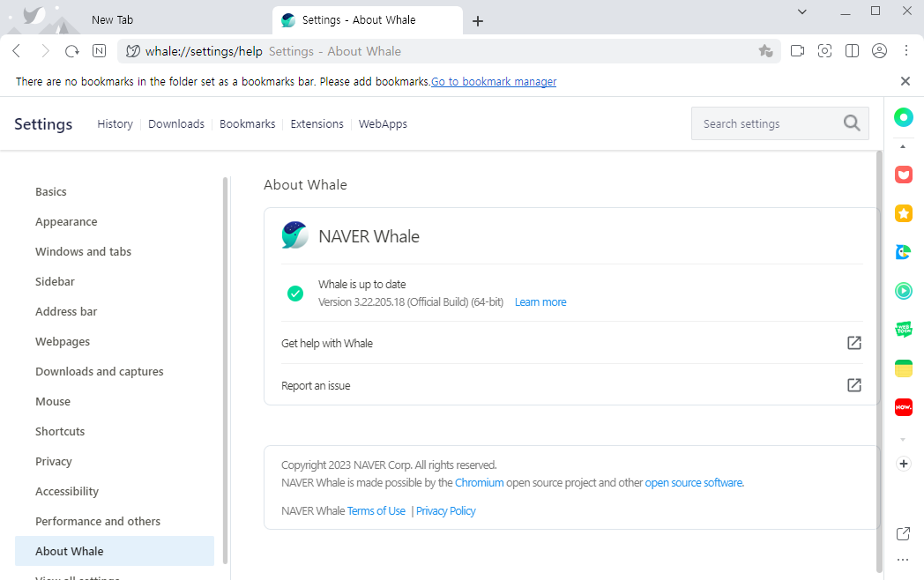Open WebApps from the settings header
This screenshot has height=580, width=924.
[x=383, y=123]
